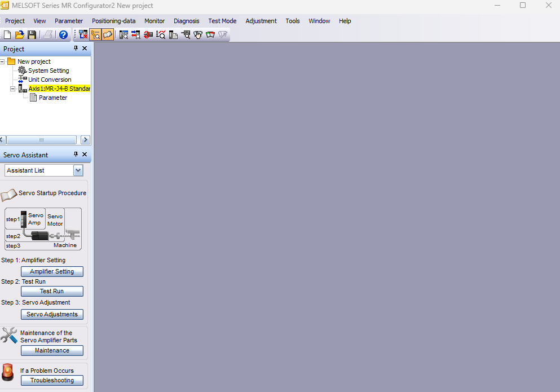This screenshot has width=560, height=392.
Task: Open System Setting gear item in tree
Action: [x=48, y=71]
